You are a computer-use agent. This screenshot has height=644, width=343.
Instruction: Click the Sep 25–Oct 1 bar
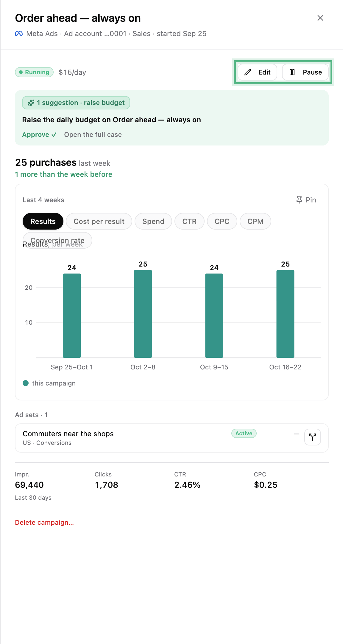pos(72,315)
